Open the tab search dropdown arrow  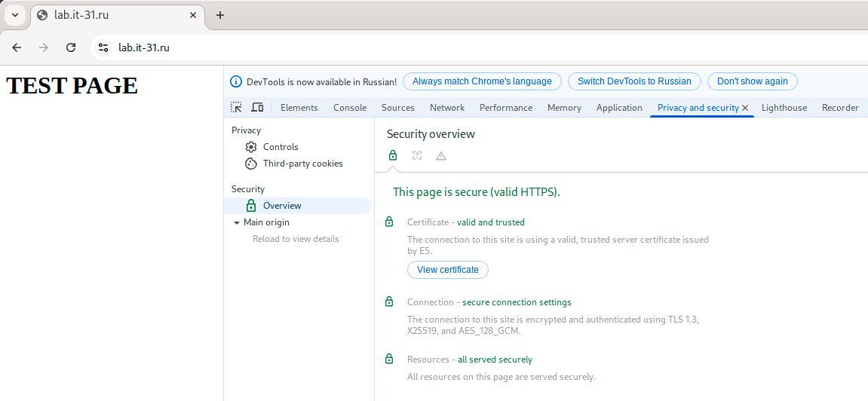[14, 15]
